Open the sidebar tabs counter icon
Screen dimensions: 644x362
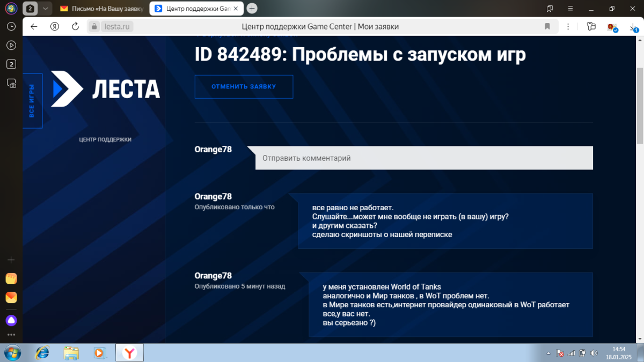11,64
